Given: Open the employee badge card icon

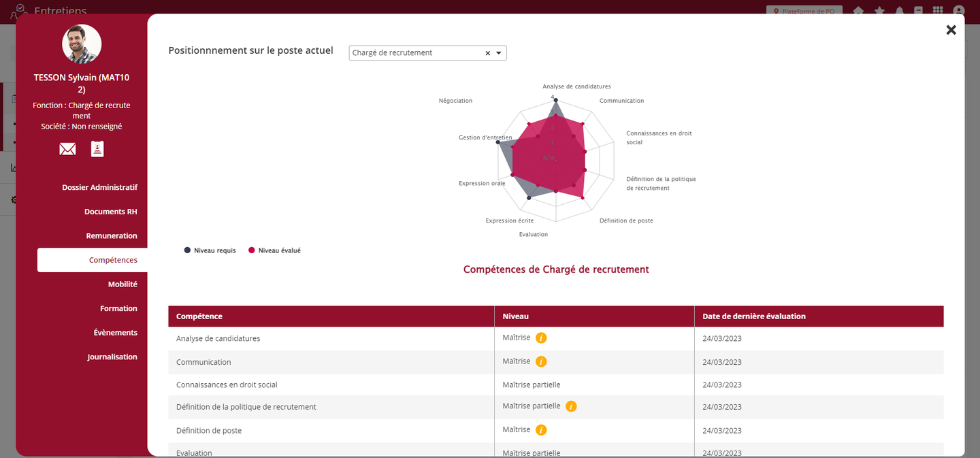Looking at the screenshot, I should 97,149.
